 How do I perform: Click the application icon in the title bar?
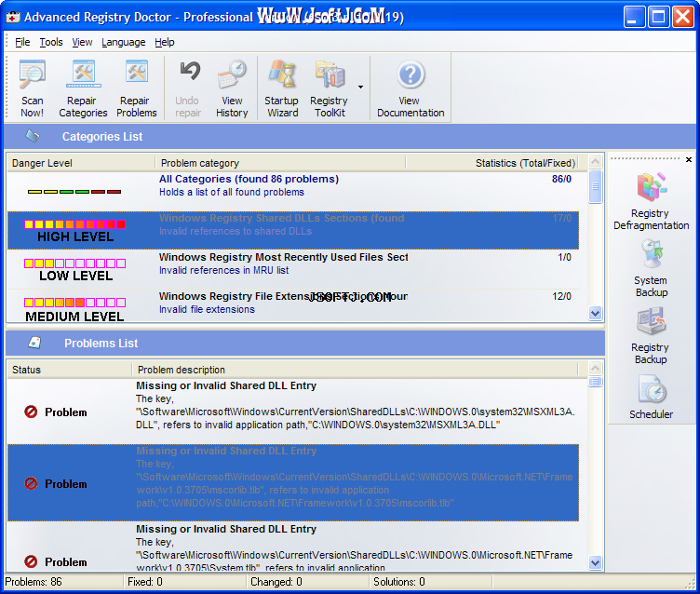[13, 17]
